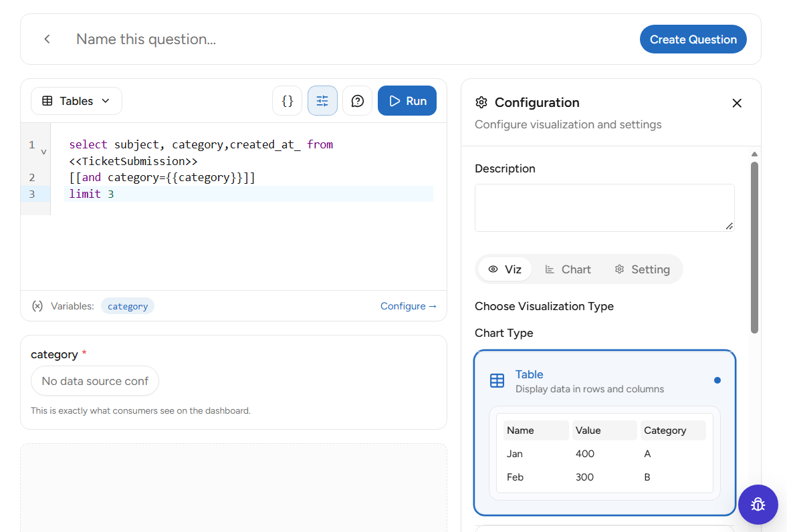Image resolution: width=787 pixels, height=532 pixels.
Task: Run the SQL query
Action: pos(407,101)
